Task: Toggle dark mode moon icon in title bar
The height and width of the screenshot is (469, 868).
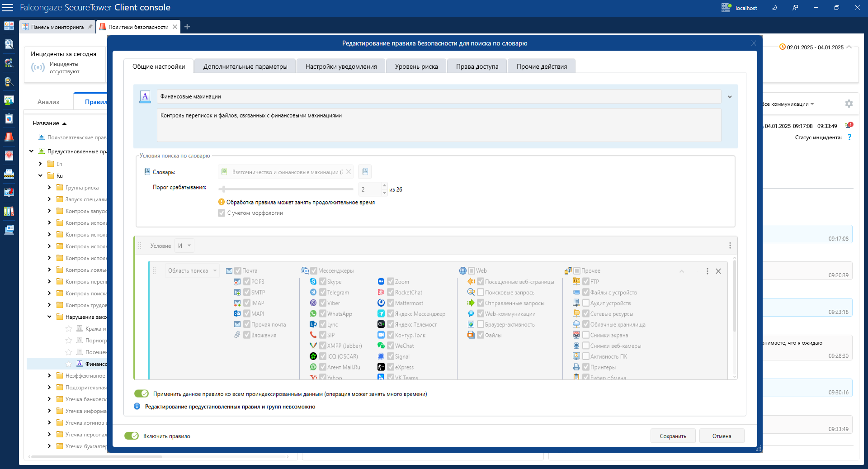Action: click(774, 8)
